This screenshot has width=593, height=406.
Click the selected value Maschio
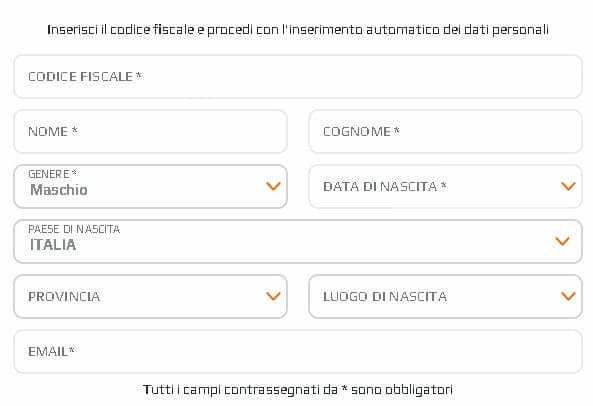pyautogui.click(x=59, y=190)
